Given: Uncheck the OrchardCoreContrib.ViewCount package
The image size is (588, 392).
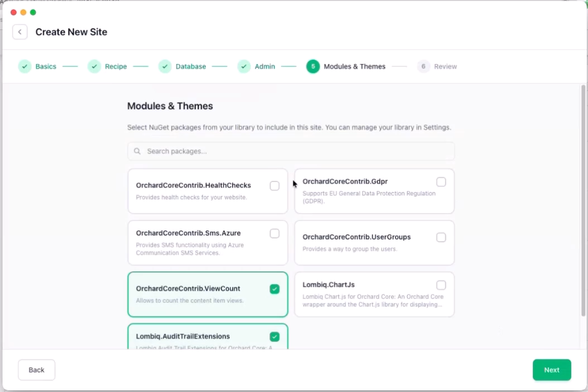Looking at the screenshot, I should pos(275,289).
